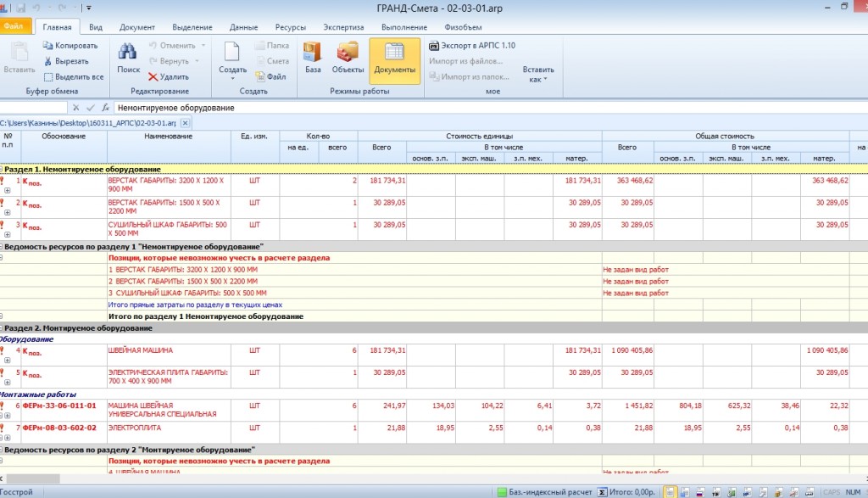Click the formula bar cancel X icon
Screen dimensions: 868x498
click(75, 108)
